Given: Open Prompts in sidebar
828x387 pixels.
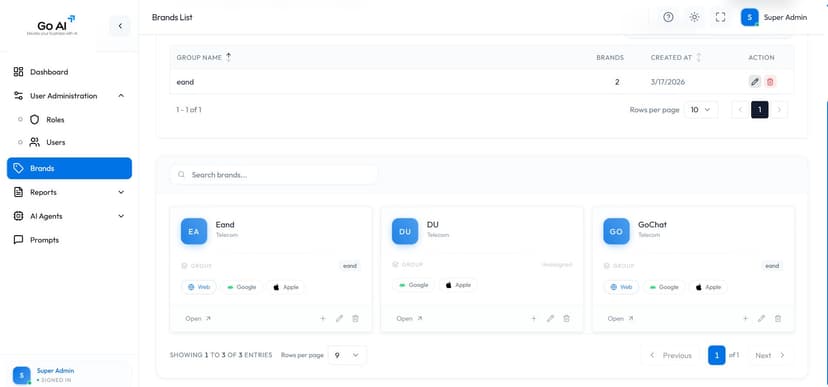Looking at the screenshot, I should pos(69,240).
